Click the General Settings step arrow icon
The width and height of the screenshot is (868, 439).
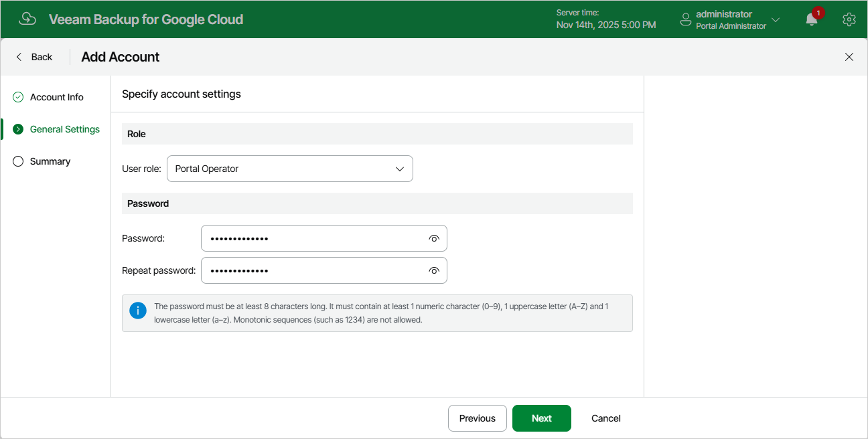18,129
